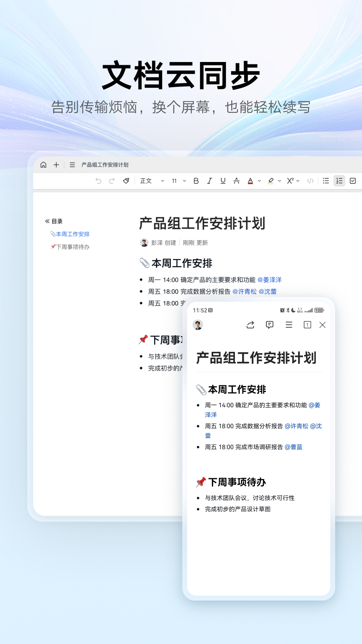The image size is (362, 644).
Task: Tap the 11:52 clock in phone status bar
Action: (200, 310)
